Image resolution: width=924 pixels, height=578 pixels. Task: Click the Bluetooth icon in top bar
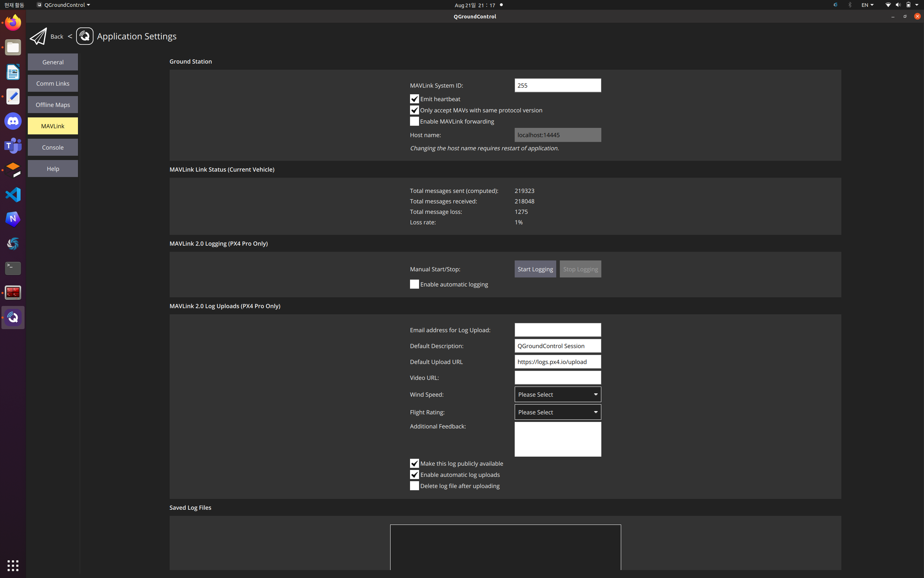click(850, 5)
